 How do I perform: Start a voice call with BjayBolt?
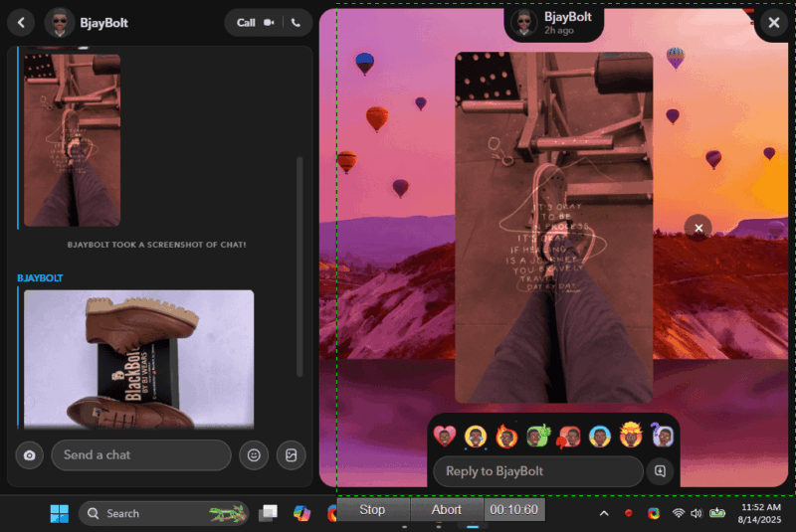[296, 22]
